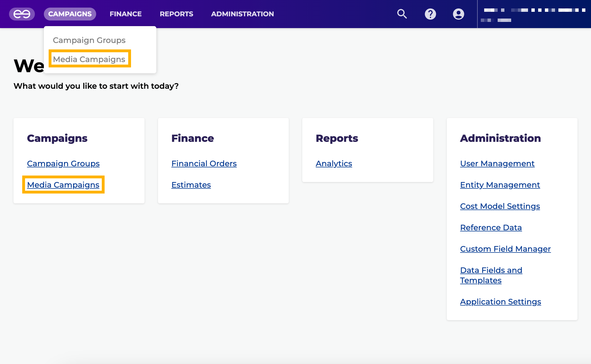The width and height of the screenshot is (591, 364).
Task: Open the Campaigns navigation menu
Action: point(70,14)
